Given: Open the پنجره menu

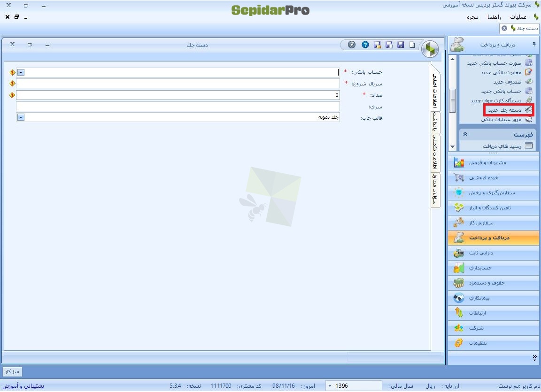Looking at the screenshot, I should (x=473, y=17).
